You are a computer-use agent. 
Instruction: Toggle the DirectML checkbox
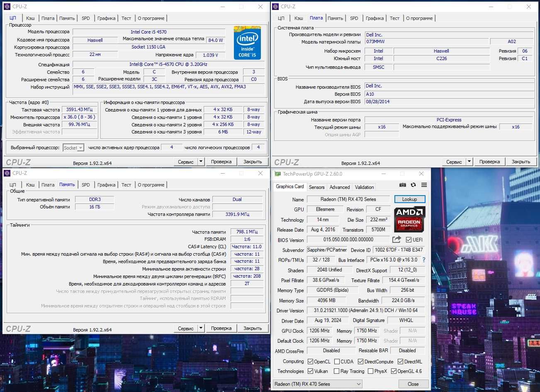click(400, 362)
